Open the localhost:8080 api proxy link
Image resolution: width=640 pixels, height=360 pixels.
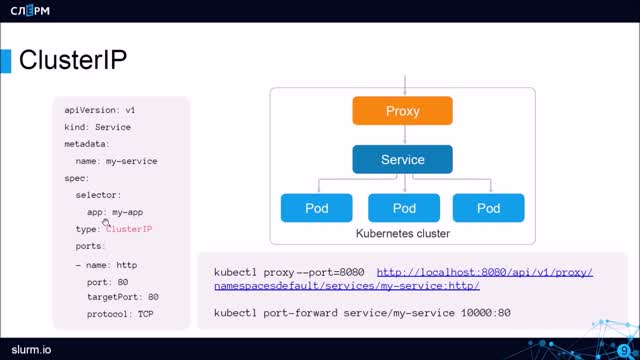(x=484, y=272)
